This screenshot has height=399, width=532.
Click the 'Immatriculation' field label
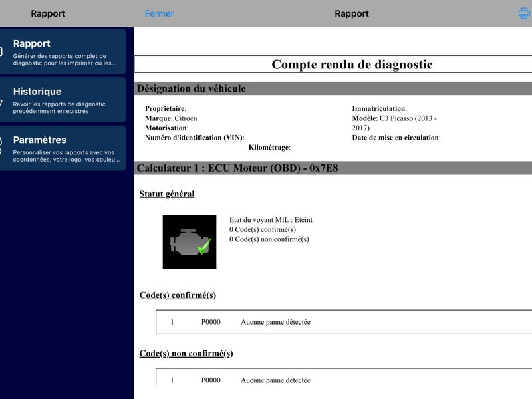tap(379, 108)
